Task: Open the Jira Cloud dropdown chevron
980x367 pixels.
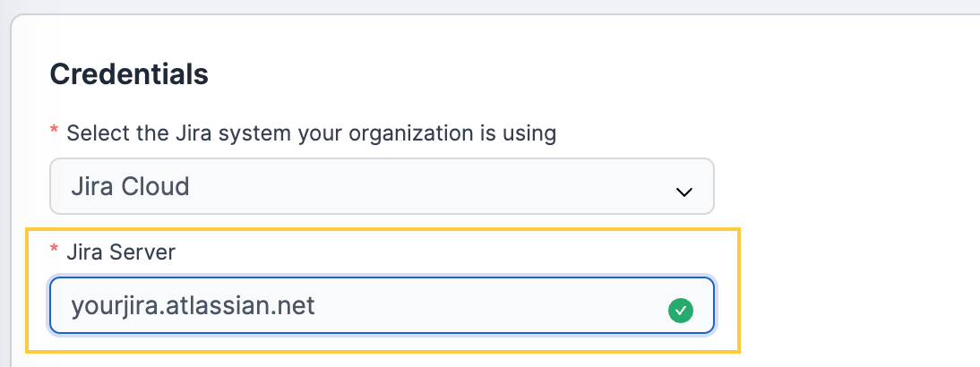Action: click(x=684, y=192)
